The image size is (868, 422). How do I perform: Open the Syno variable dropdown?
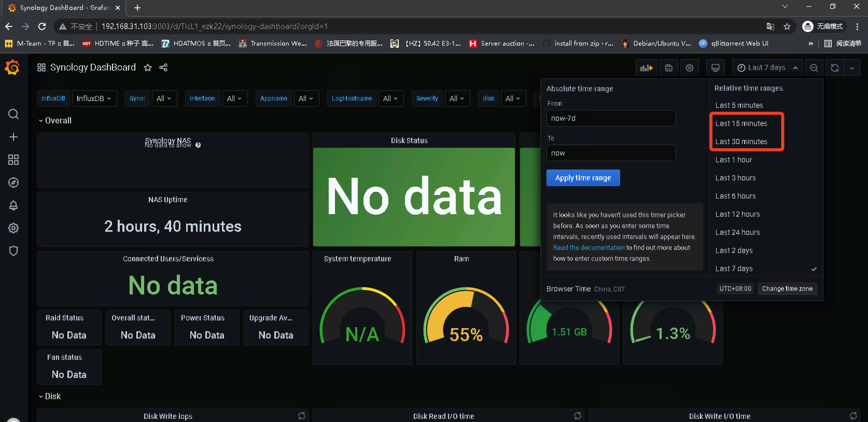coord(164,98)
